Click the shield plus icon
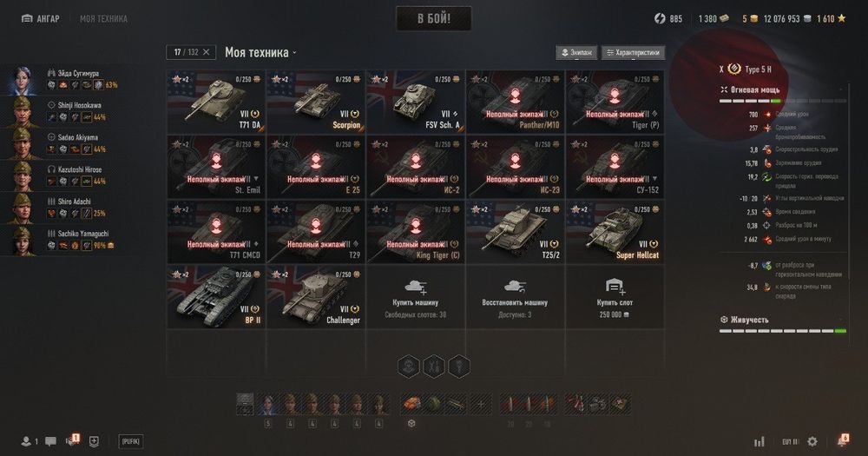 coord(94,441)
